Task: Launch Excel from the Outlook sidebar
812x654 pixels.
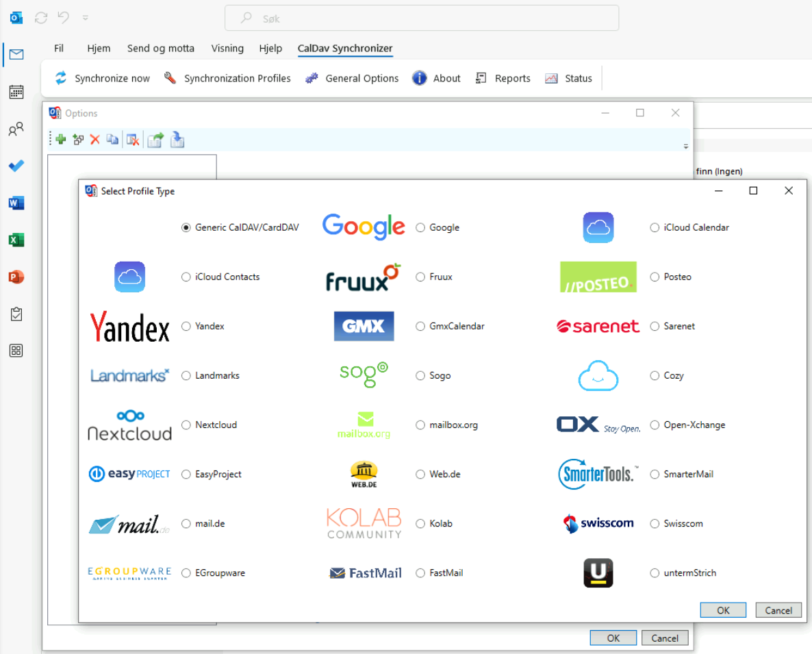Action: coord(16,240)
